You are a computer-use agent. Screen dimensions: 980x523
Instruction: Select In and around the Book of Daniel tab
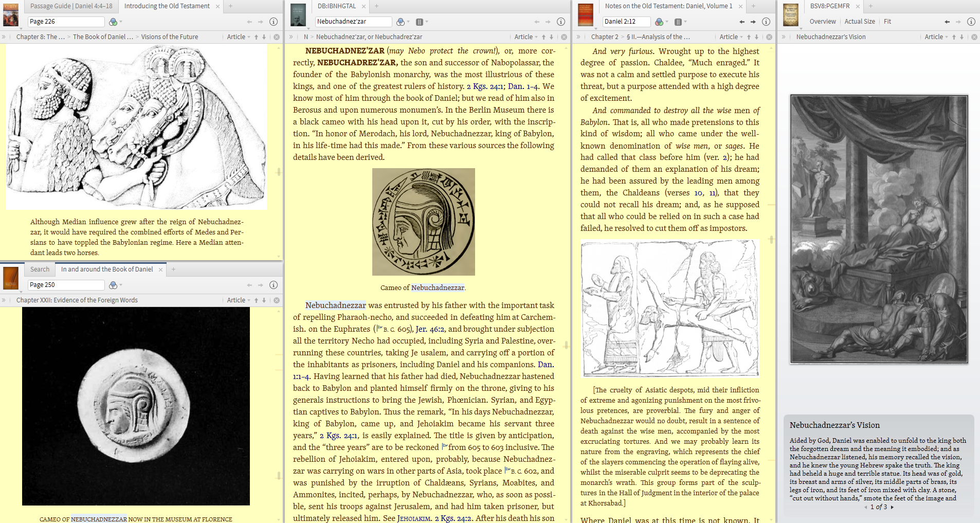(107, 269)
